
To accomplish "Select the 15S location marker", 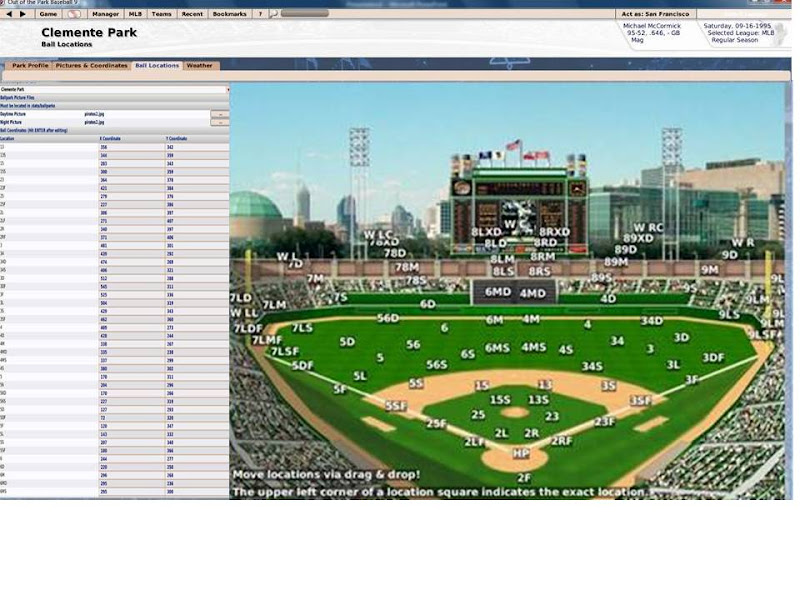I will tap(500, 400).
